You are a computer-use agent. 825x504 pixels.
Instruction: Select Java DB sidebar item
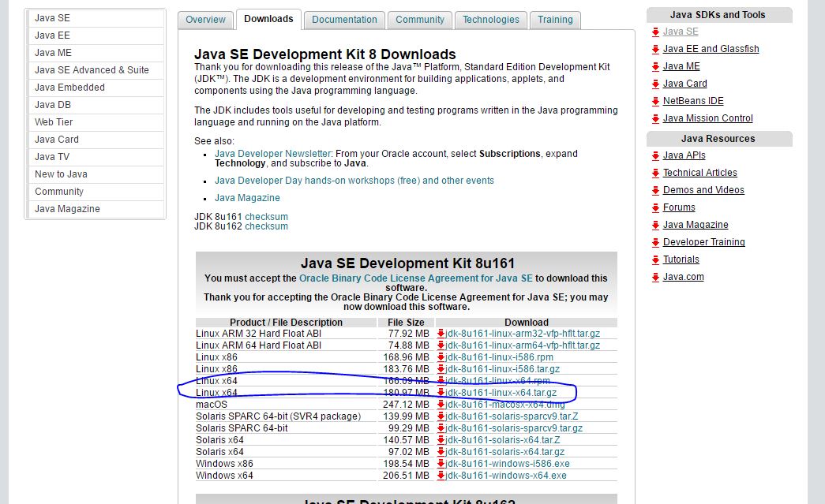point(96,105)
